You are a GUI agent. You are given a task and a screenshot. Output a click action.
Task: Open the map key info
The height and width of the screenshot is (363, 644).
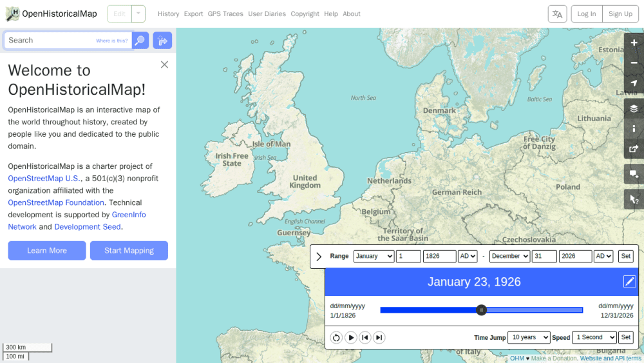tap(634, 129)
